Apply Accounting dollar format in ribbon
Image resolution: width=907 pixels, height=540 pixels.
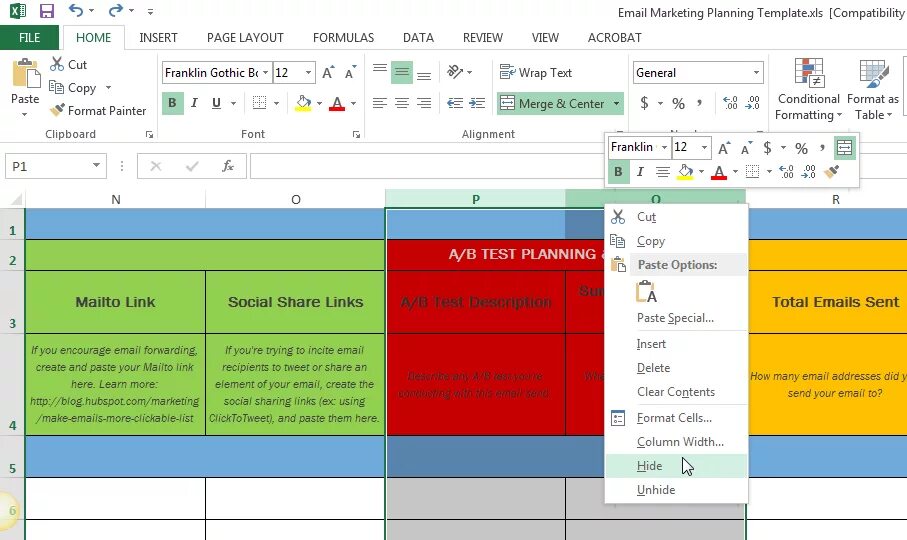point(644,103)
